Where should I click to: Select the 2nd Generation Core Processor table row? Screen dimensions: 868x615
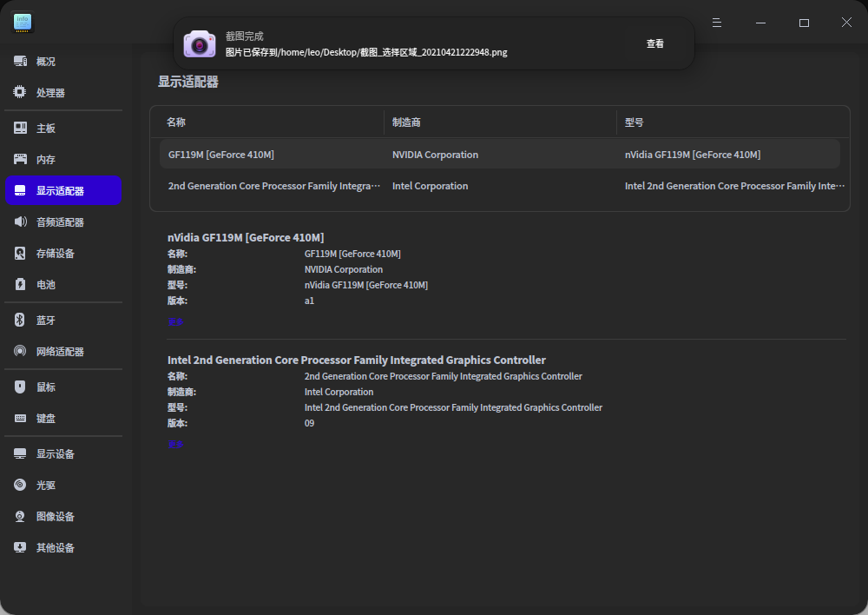pyautogui.click(x=500, y=186)
